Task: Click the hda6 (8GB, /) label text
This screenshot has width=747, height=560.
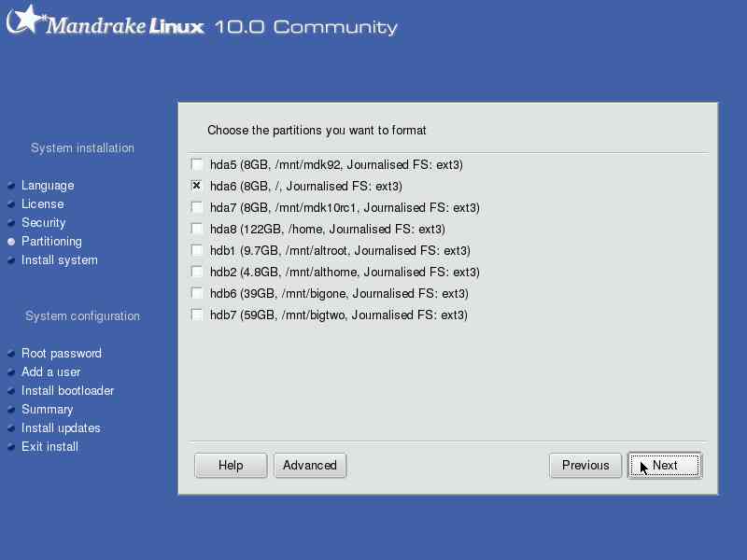Action: tap(306, 186)
